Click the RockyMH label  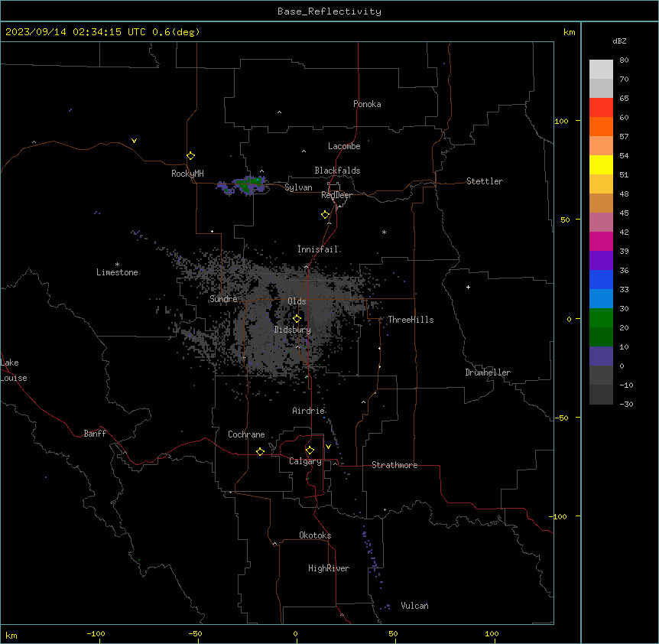(x=187, y=174)
